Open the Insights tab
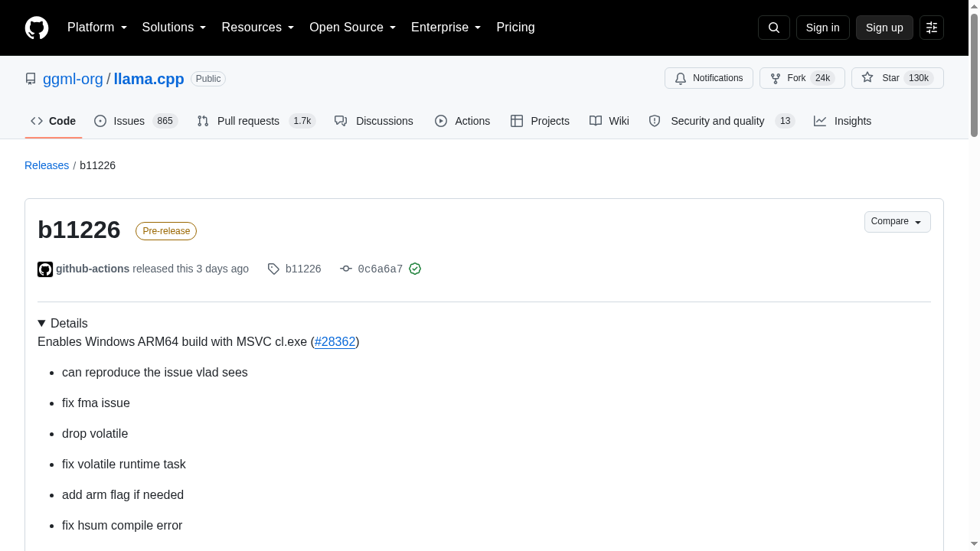Viewport: 980px width, 551px height. (843, 121)
